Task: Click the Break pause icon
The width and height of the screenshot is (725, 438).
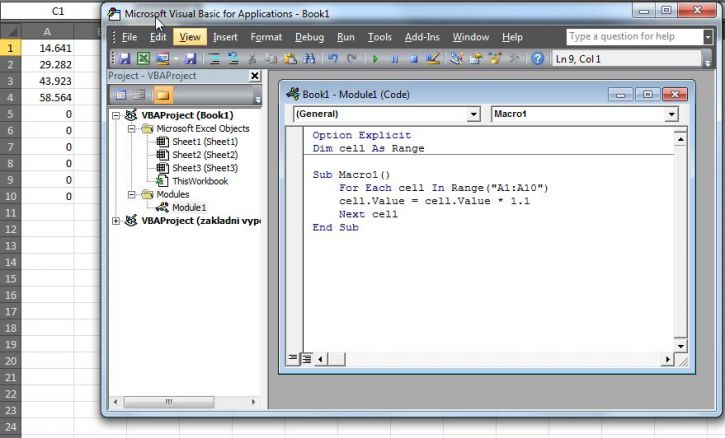Action: [395, 59]
